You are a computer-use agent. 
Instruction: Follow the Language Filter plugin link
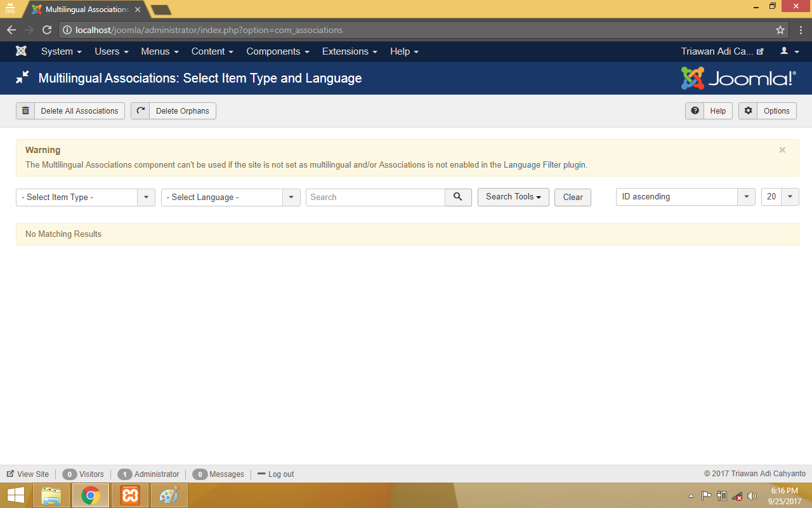point(544,165)
